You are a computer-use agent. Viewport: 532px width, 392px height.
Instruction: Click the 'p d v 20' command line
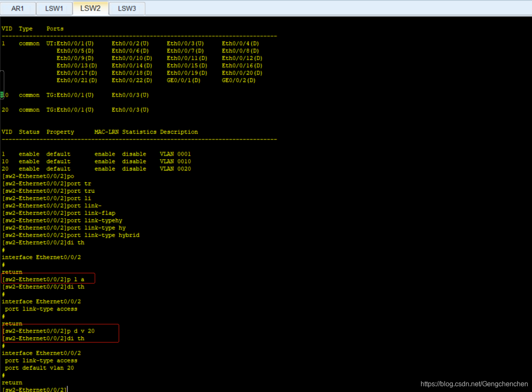coord(48,331)
